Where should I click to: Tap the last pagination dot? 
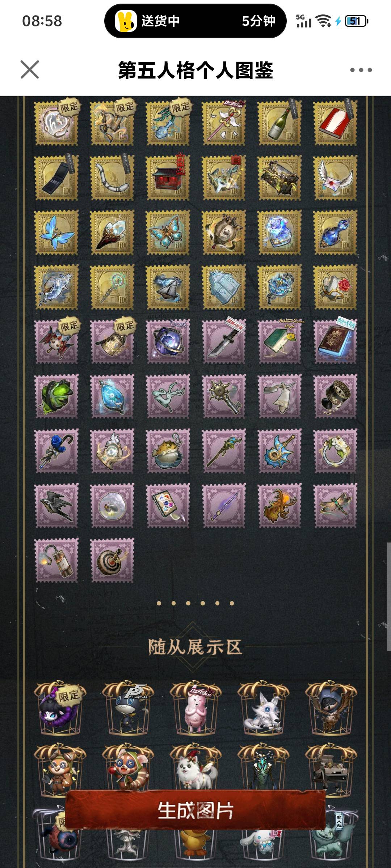tap(232, 603)
